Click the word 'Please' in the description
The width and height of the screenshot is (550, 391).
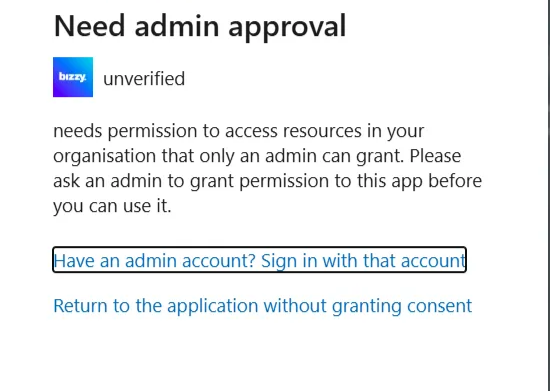click(x=435, y=156)
